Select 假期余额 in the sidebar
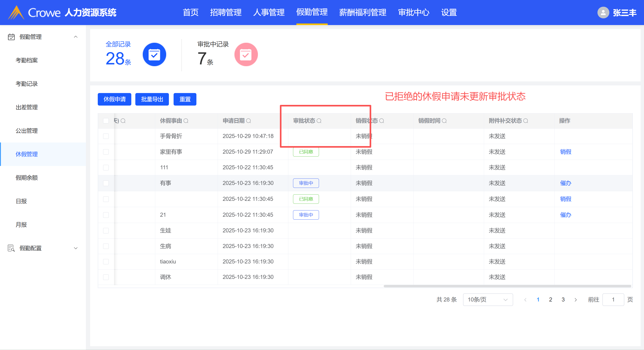The width and height of the screenshot is (644, 350). [x=27, y=178]
